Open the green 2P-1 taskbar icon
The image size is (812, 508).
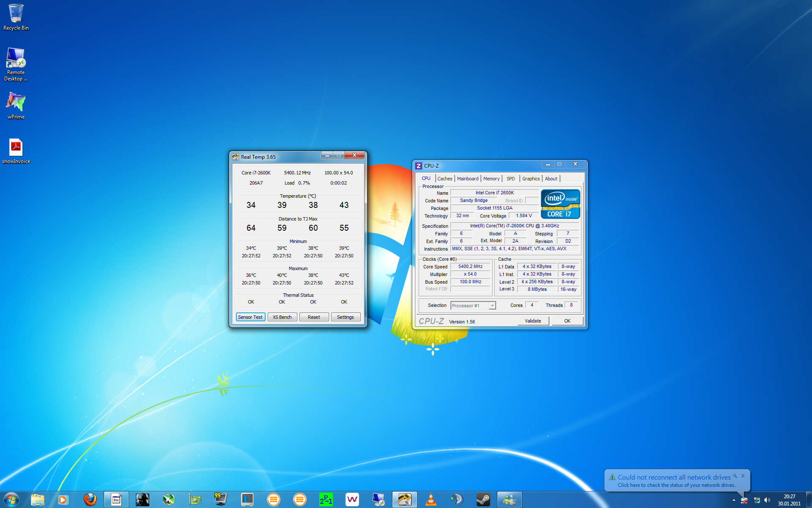coord(326,500)
